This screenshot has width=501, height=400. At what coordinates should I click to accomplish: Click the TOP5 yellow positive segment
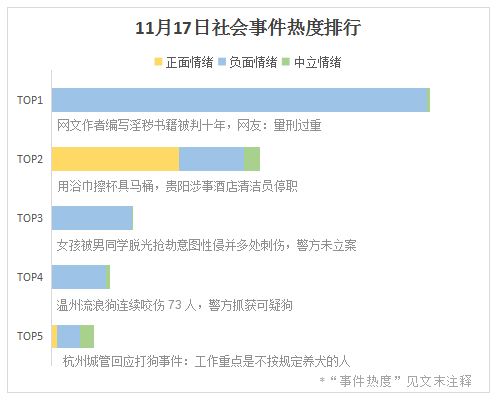(x=55, y=336)
